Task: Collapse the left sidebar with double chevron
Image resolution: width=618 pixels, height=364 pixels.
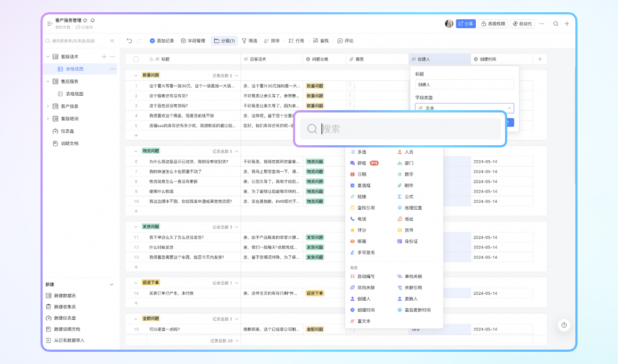Action: 112,40
